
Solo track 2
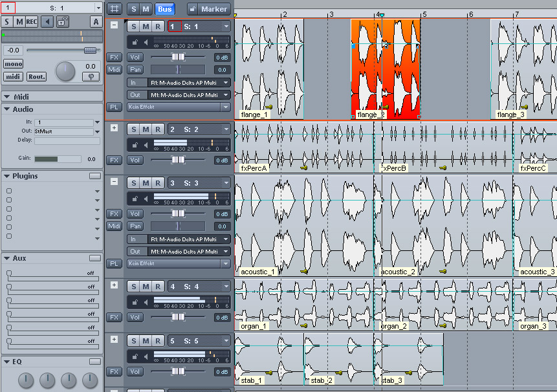(x=134, y=129)
